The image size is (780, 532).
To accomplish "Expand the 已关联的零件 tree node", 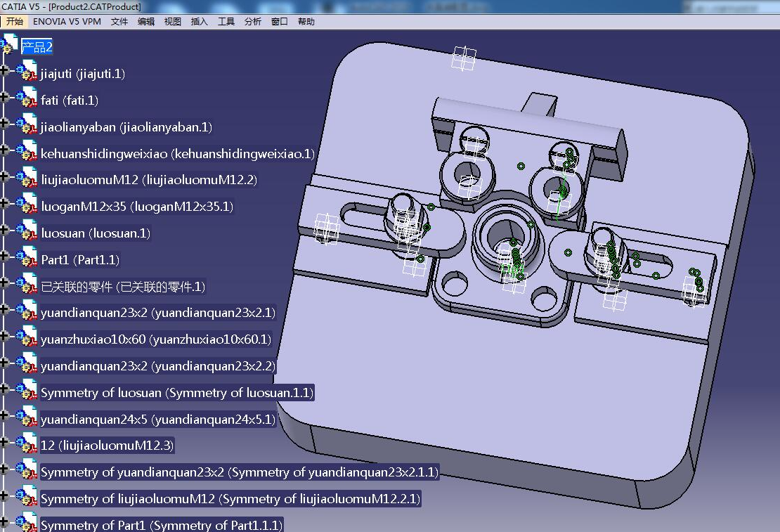I will pyautogui.click(x=4, y=283).
